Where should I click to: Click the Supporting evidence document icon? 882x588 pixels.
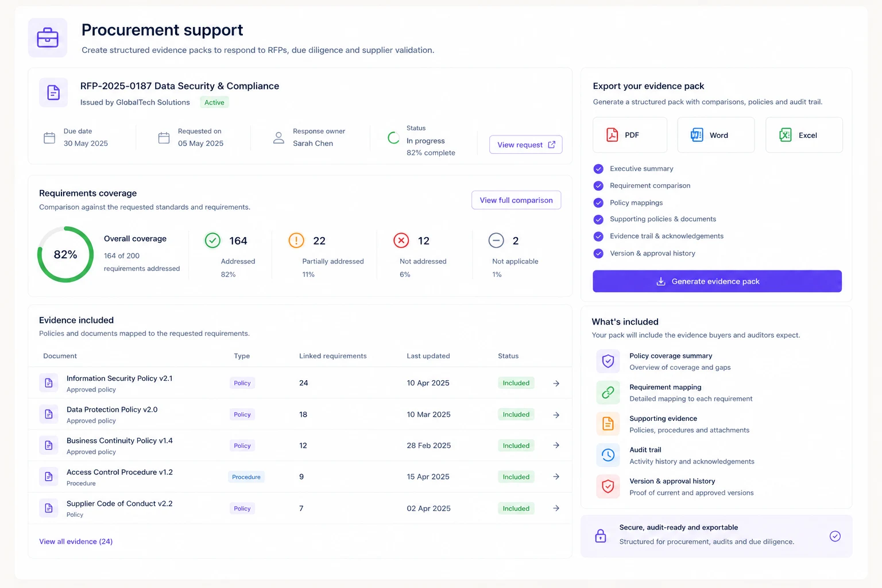coord(608,424)
